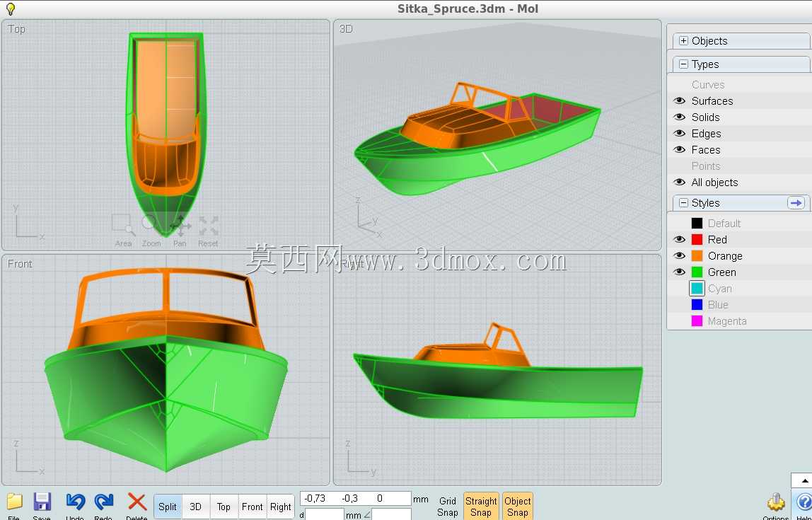Hide the Red style objects

680,239
